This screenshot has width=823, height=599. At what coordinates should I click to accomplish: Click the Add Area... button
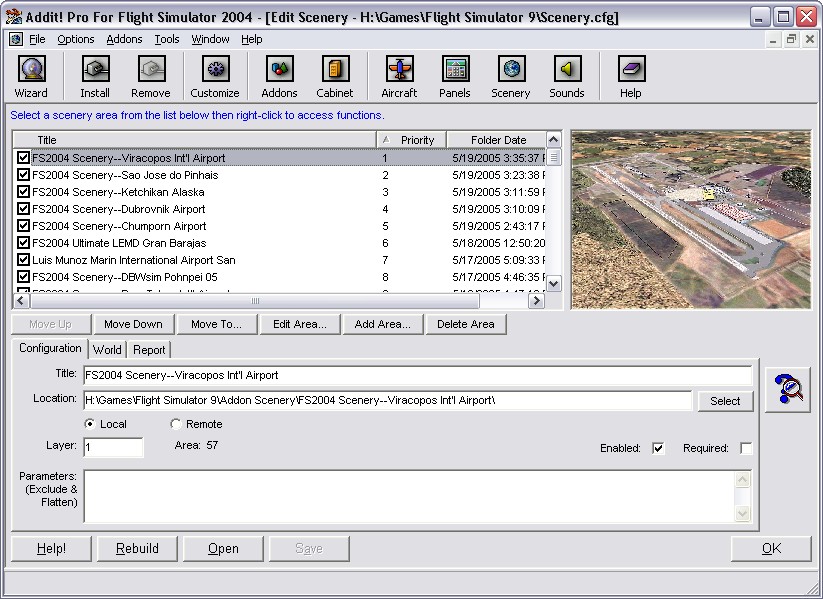[x=383, y=324]
